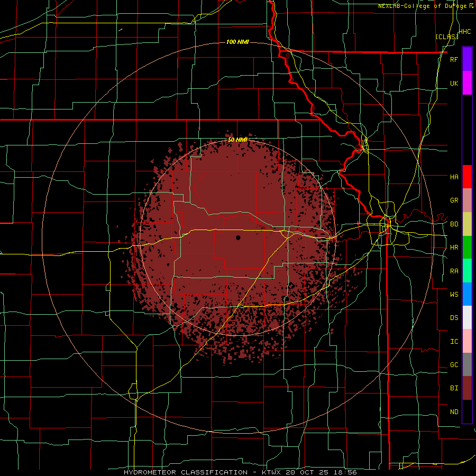Click the UK legend label
476x476 pixels.
[x=454, y=83]
